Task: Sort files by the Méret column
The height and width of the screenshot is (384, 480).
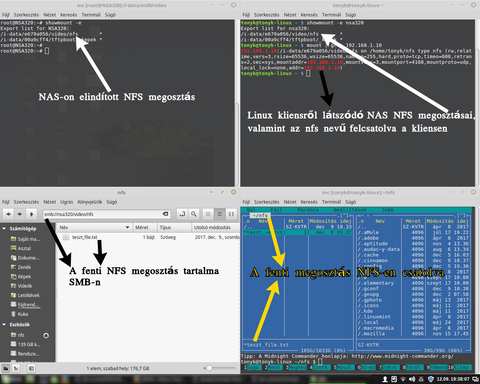Action: coord(145,227)
